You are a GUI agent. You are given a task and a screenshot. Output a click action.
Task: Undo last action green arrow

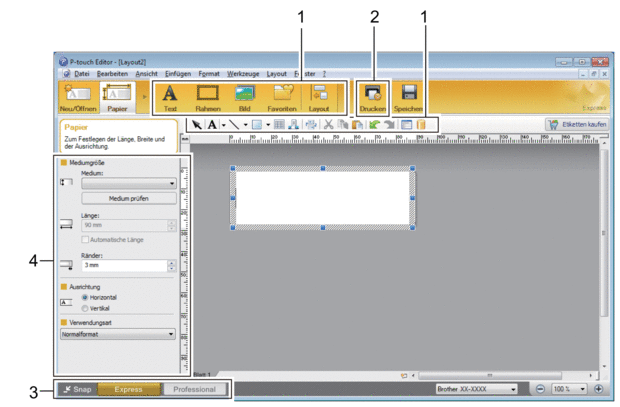(x=374, y=125)
